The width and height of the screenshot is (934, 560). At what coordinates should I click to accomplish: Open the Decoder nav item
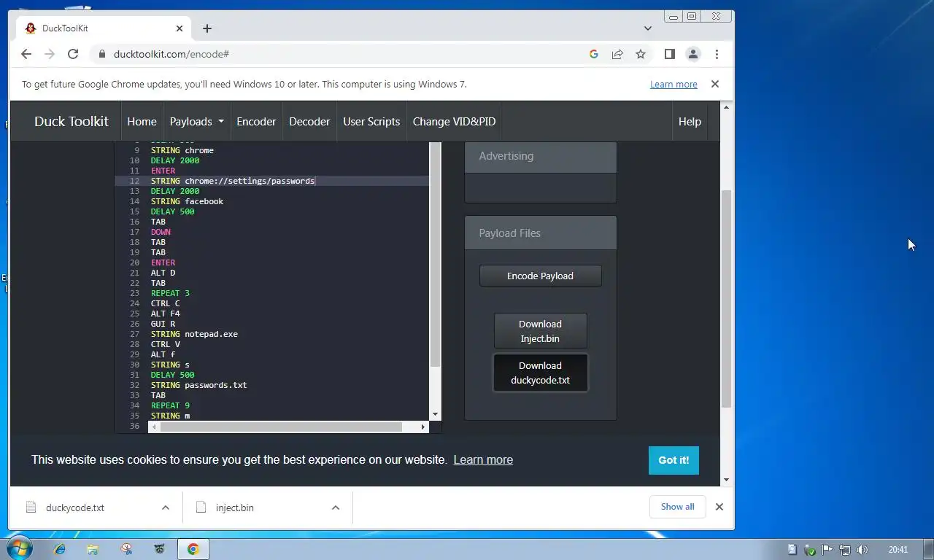click(309, 122)
